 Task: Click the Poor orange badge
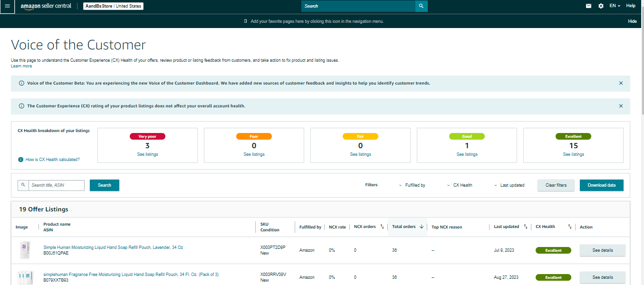254,136
